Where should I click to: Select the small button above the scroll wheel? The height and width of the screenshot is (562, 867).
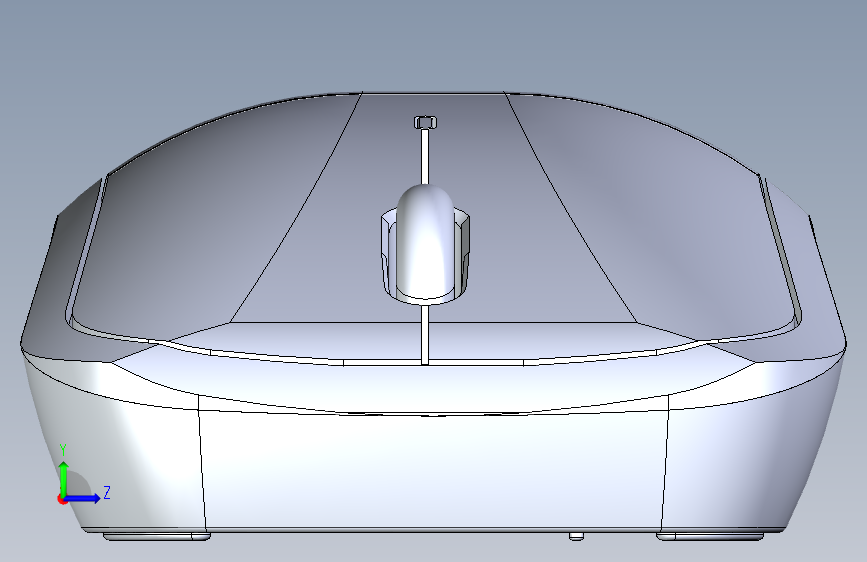425,122
